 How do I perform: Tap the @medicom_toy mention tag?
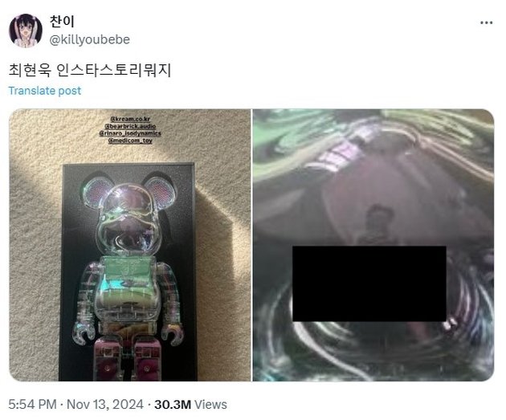tap(130, 141)
